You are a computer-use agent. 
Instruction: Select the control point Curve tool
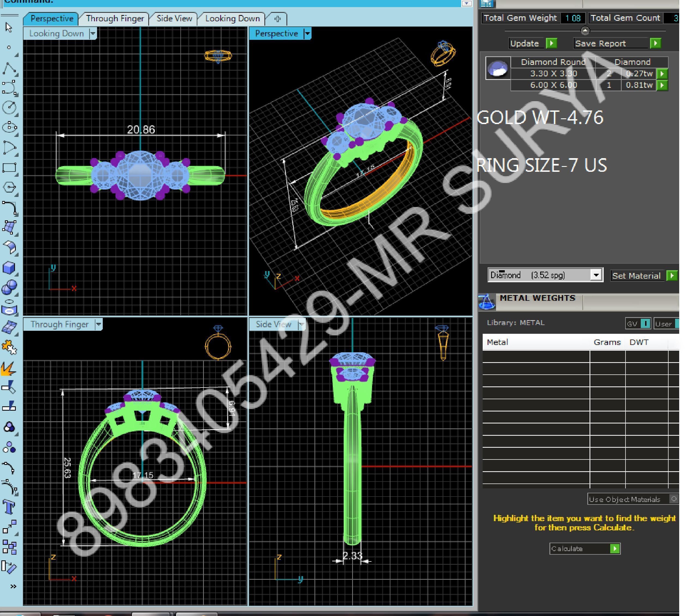tap(9, 88)
